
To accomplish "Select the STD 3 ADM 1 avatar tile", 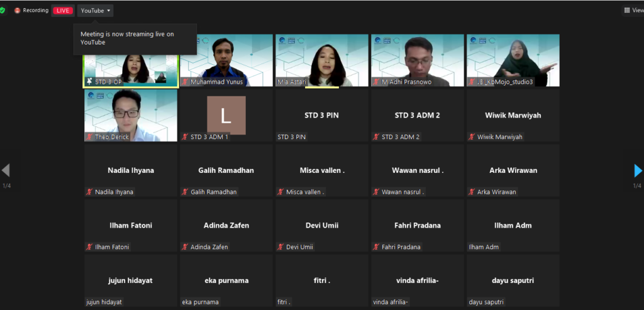I will 226,115.
